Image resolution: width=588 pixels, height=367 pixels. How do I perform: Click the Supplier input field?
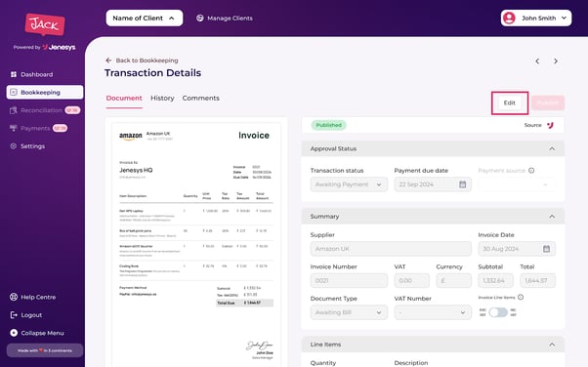point(391,249)
